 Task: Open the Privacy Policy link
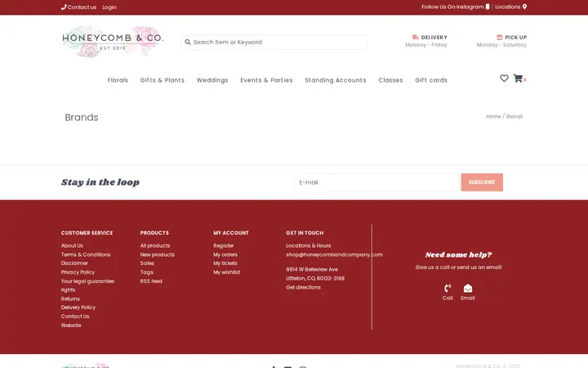(x=78, y=272)
